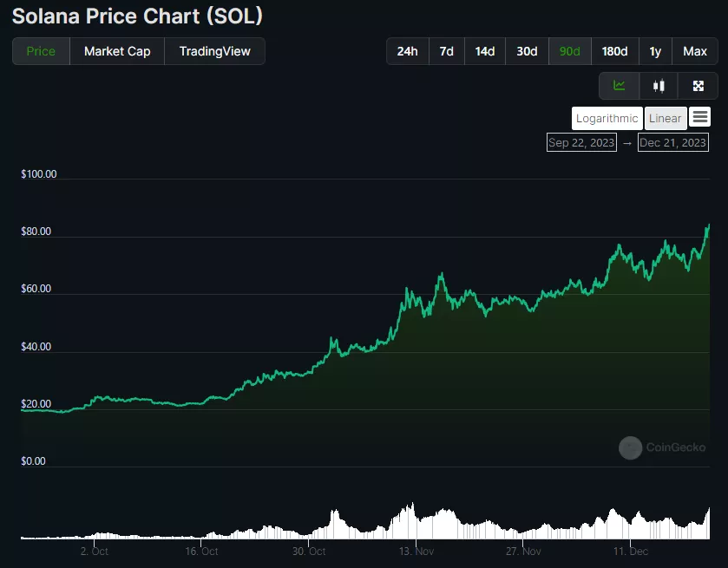Show the Max time range
The height and width of the screenshot is (568, 728).
coord(695,51)
